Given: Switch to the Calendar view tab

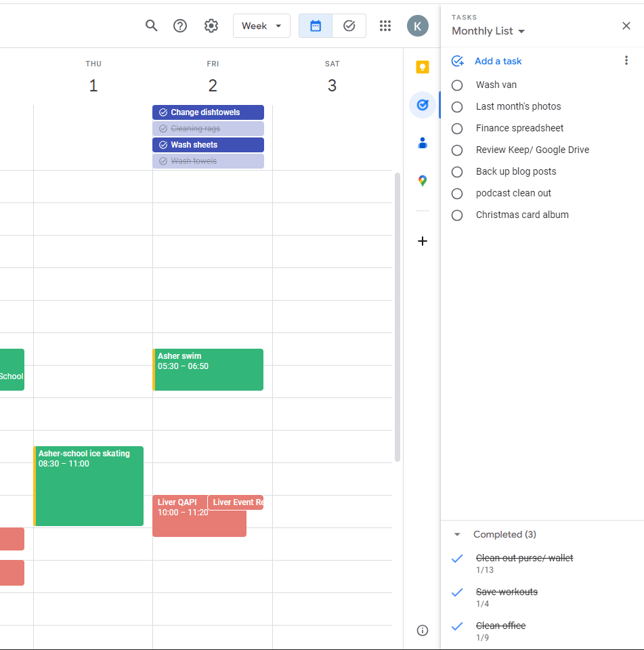Looking at the screenshot, I should click(316, 26).
